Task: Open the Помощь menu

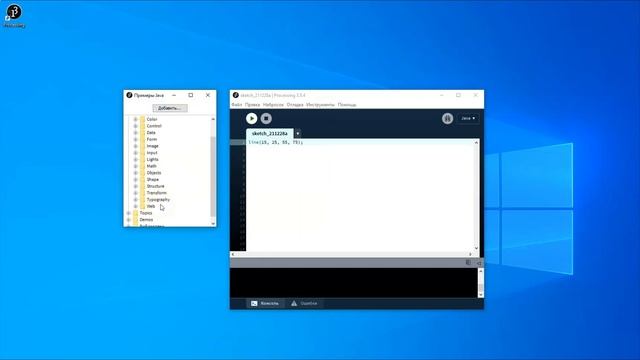Action: click(x=347, y=105)
